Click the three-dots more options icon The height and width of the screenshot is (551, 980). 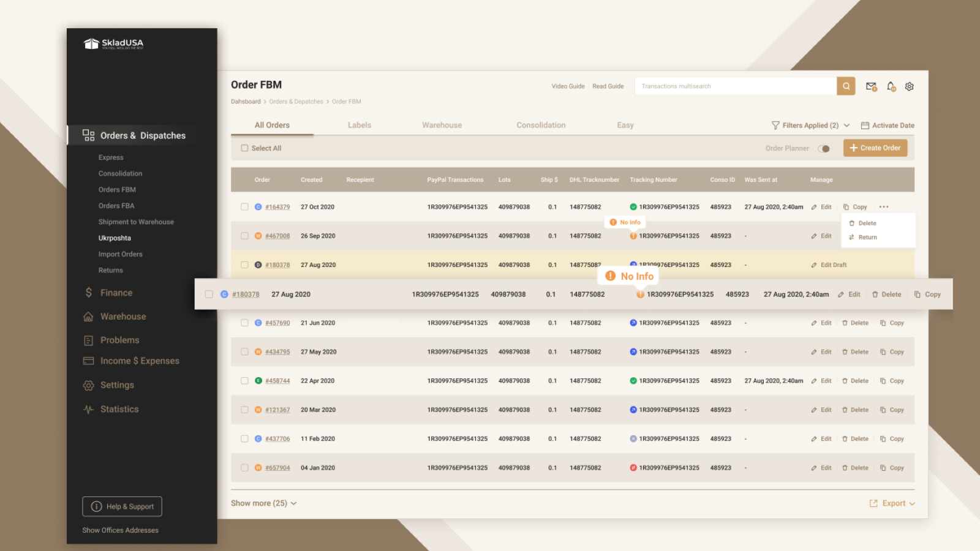click(x=884, y=207)
